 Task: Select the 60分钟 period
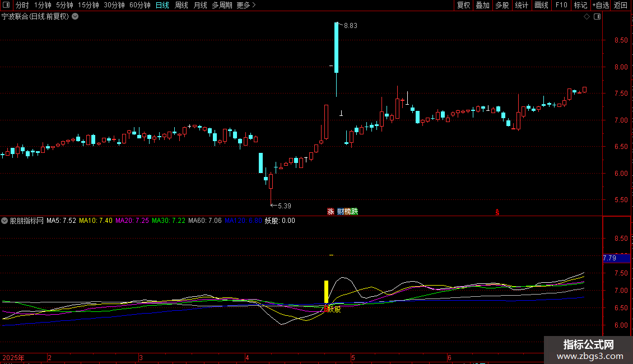(140, 5)
